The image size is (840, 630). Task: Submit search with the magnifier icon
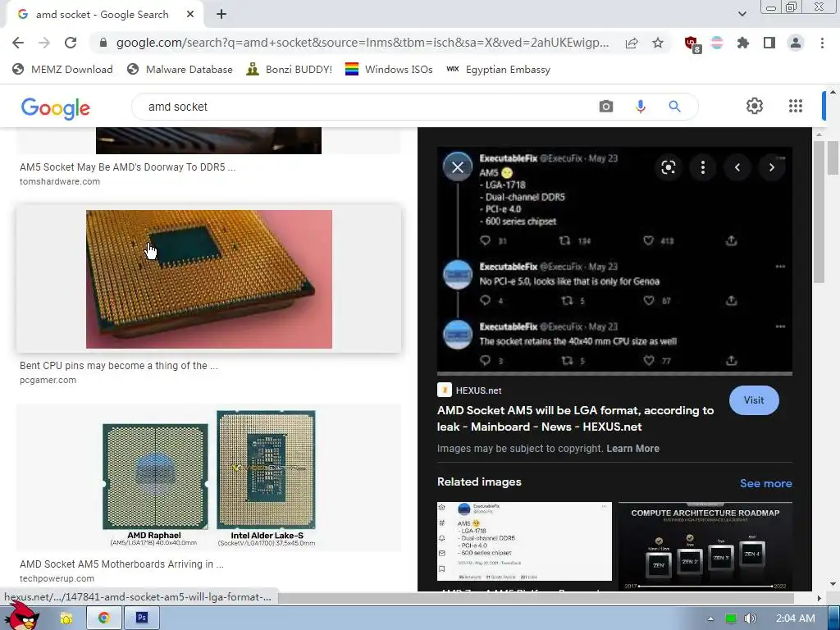(674, 107)
